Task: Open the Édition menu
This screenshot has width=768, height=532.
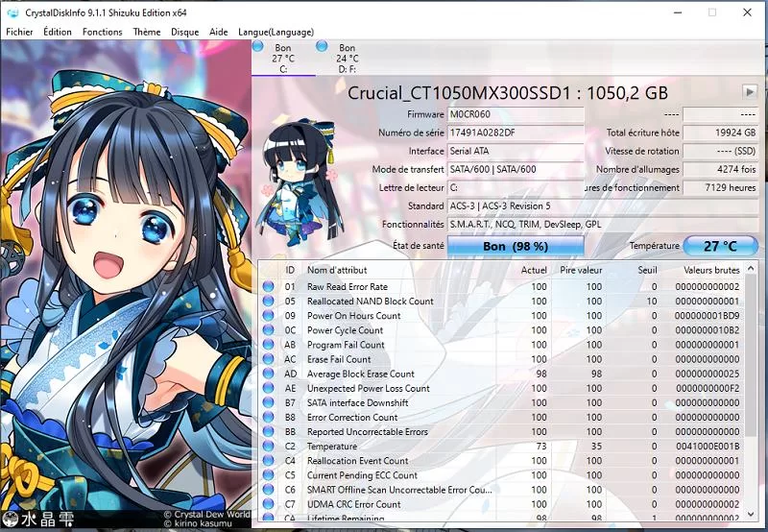Action: pyautogui.click(x=58, y=32)
